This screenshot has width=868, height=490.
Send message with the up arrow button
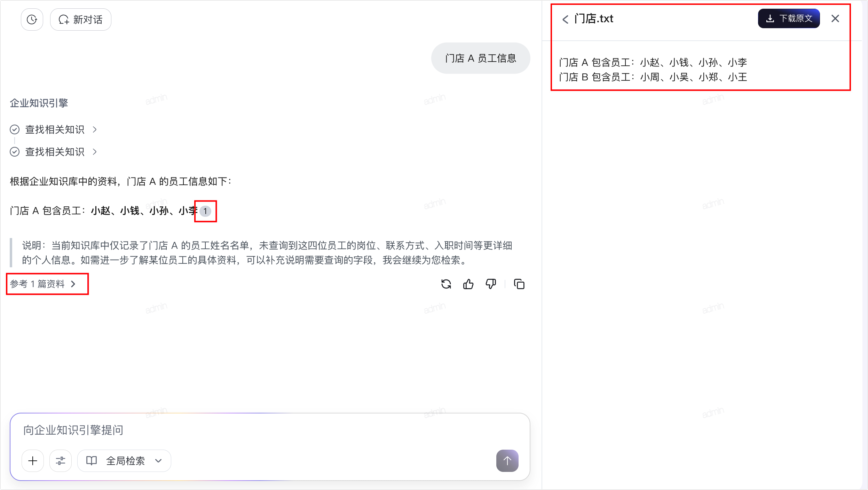(507, 461)
